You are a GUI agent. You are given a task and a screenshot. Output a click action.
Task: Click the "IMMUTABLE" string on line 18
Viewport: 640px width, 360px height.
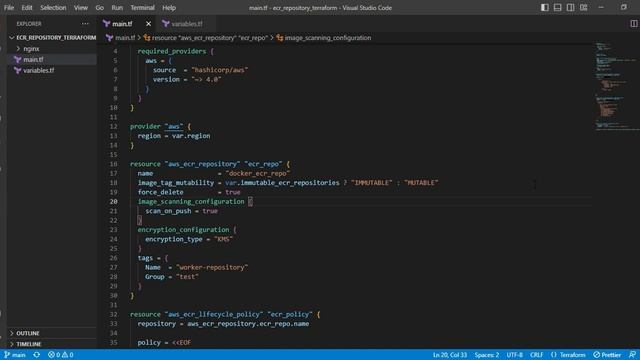[x=371, y=183]
